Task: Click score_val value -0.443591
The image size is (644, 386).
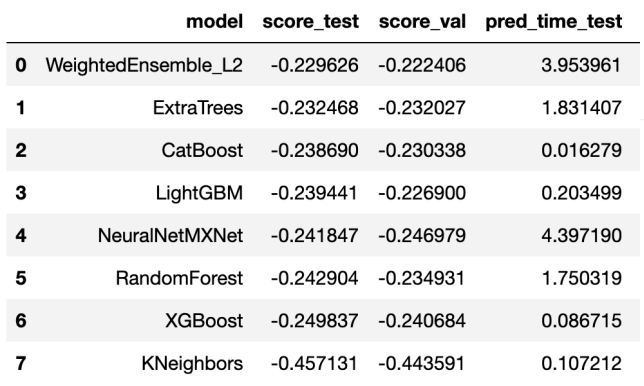Action: [422, 364]
